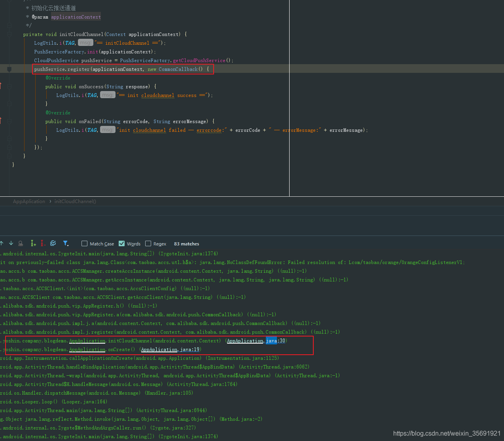Click msg: hint on '== initCloudChannel ==' line
This screenshot has width=504, height=441.
coord(85,43)
